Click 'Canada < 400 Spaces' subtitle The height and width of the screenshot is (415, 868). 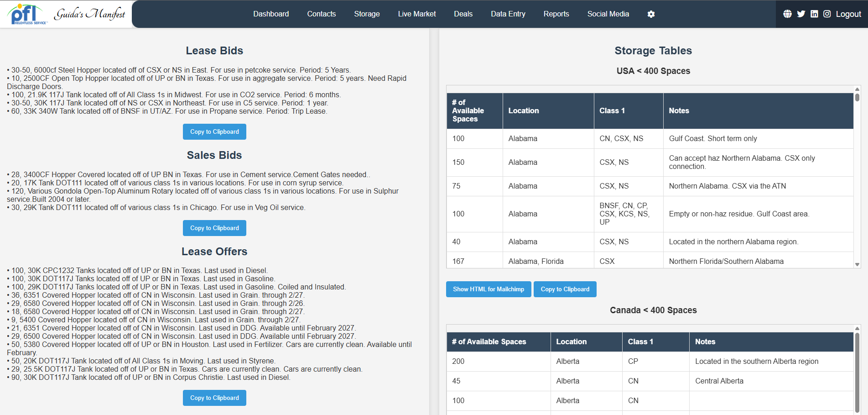(x=653, y=310)
